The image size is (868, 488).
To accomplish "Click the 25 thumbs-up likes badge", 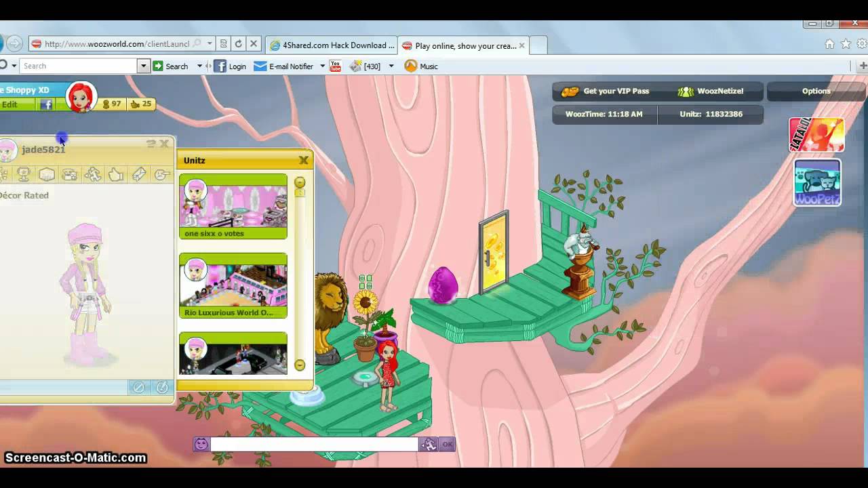I will tap(141, 104).
